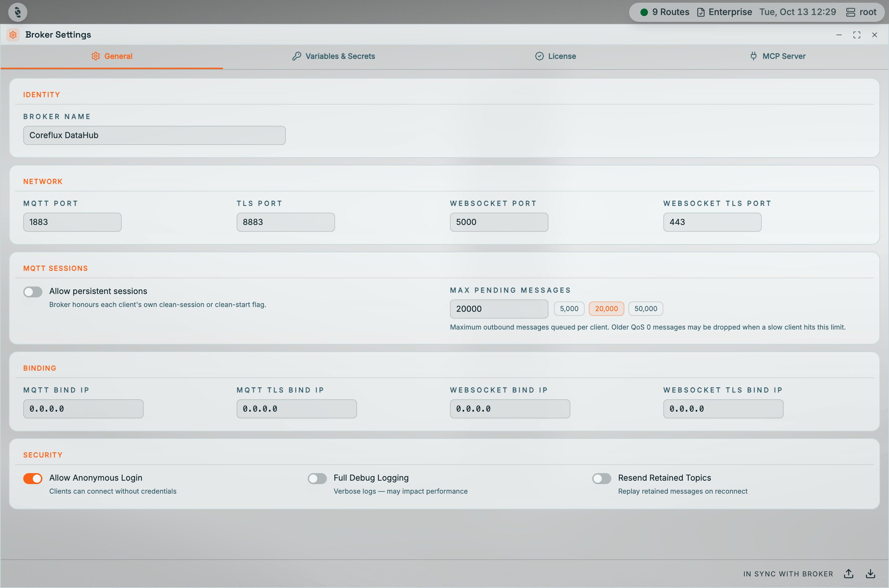889x588 pixels.
Task: Select the 20,000 pending messages preset
Action: coord(606,309)
